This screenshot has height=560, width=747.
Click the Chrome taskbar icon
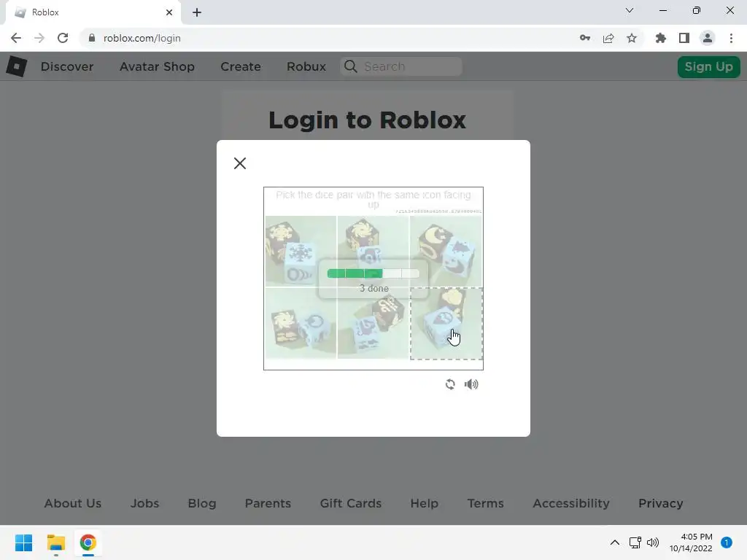88,542
